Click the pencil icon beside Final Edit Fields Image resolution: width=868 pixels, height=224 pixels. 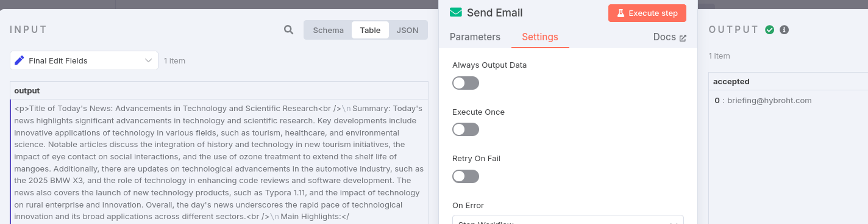point(19,60)
